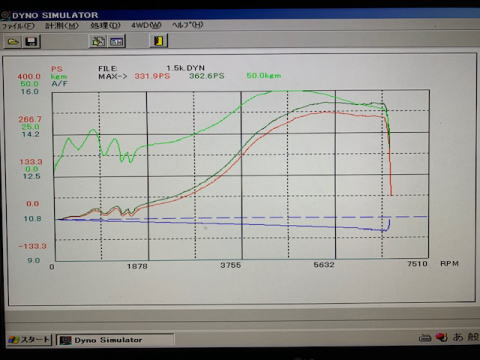The width and height of the screenshot is (480, 360).
Task: Toggle the あ hiragana input mode indicator
Action: [x=458, y=337]
